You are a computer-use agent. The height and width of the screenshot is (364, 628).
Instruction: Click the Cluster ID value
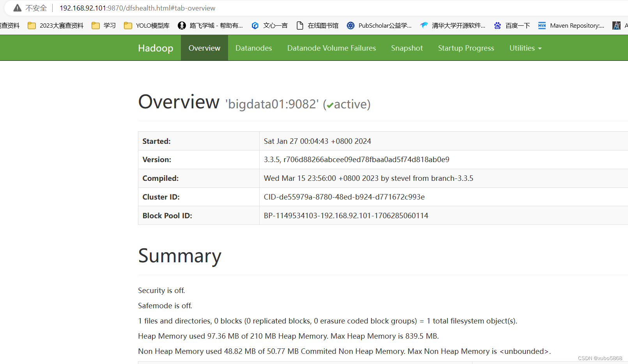click(344, 197)
